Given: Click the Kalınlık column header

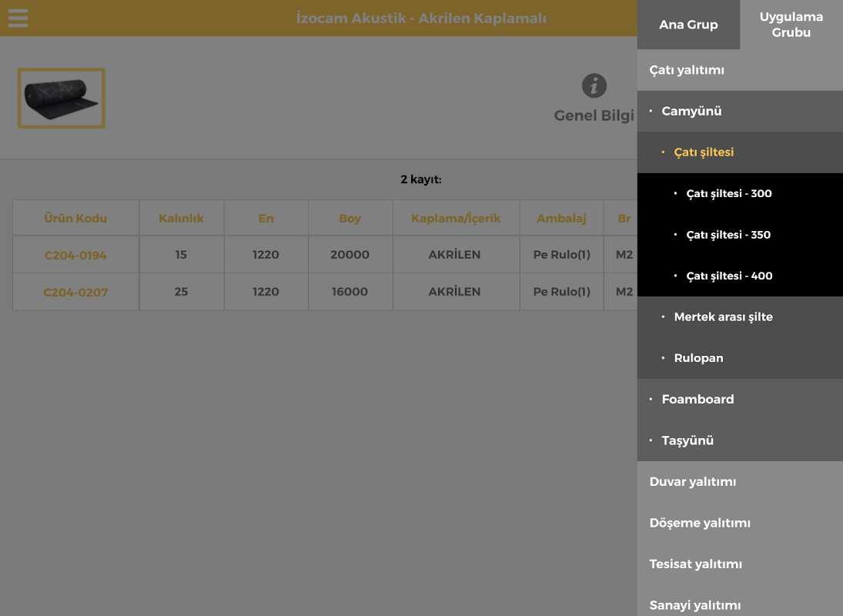Looking at the screenshot, I should [x=181, y=218].
